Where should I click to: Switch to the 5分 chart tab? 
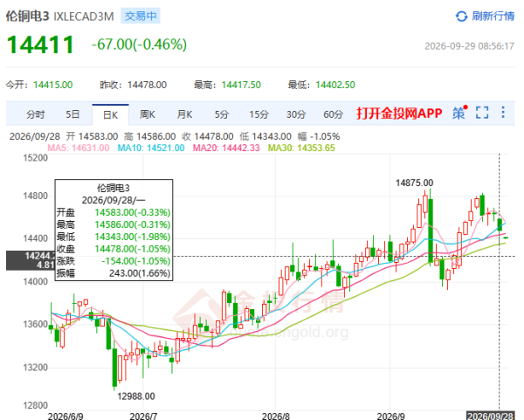coord(222,114)
